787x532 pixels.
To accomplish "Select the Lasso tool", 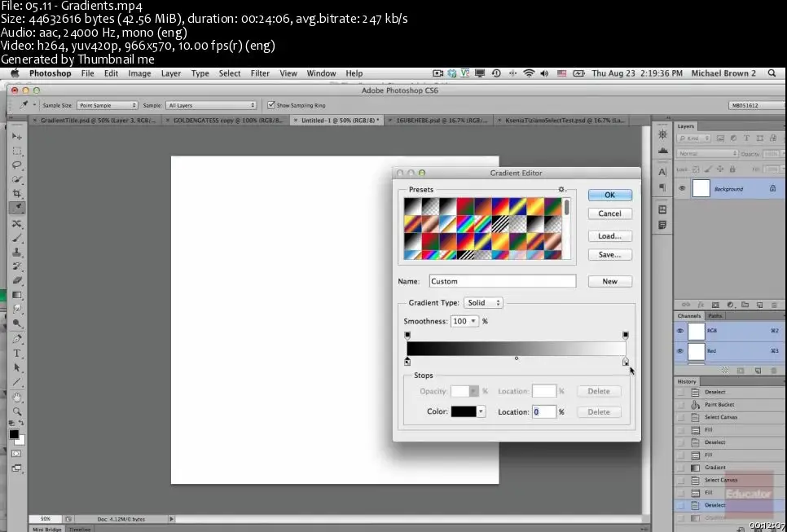I will tap(16, 165).
